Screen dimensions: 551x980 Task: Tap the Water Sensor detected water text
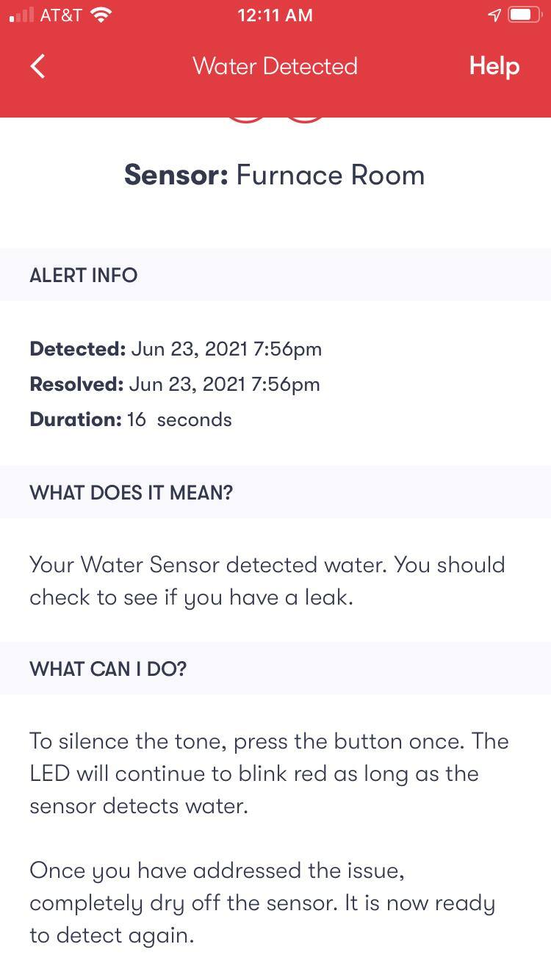(267, 580)
